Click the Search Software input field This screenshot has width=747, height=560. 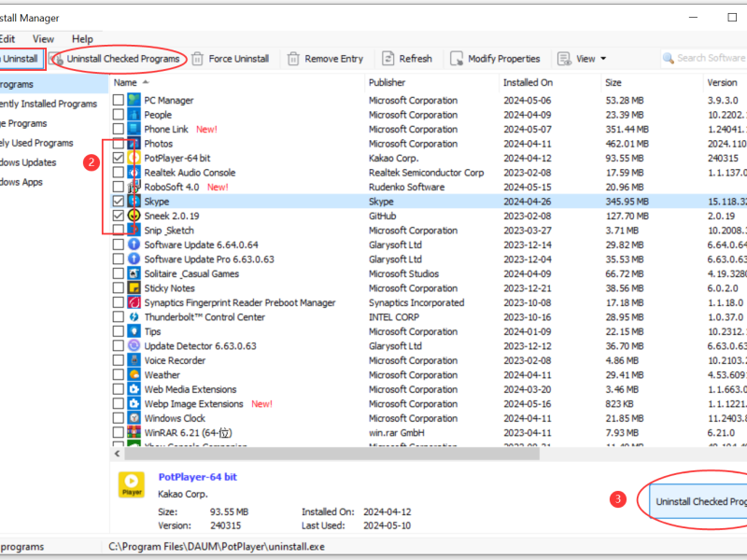[x=704, y=58]
